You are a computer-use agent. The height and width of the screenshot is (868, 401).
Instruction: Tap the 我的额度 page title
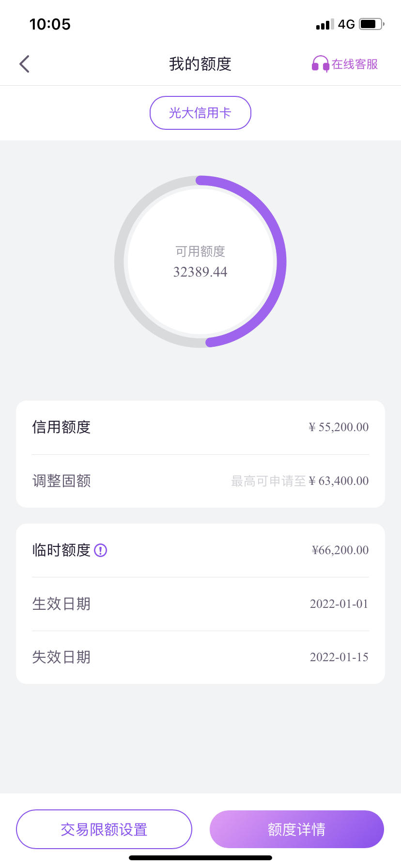pos(200,64)
